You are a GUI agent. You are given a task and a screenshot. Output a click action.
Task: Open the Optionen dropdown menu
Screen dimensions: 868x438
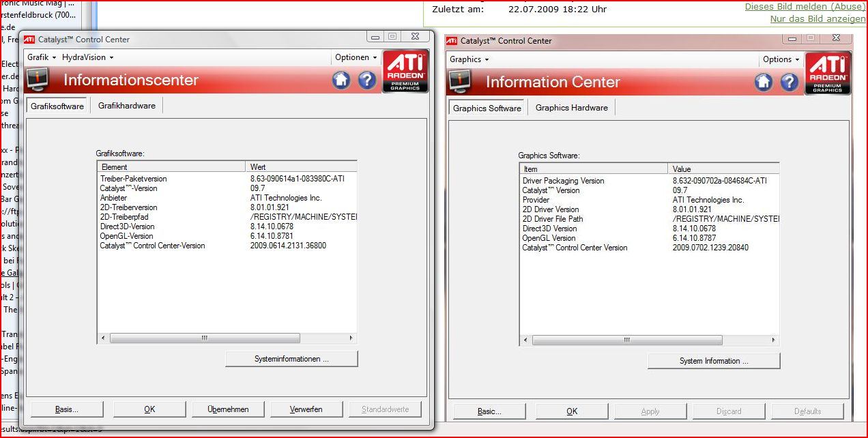[x=356, y=57]
